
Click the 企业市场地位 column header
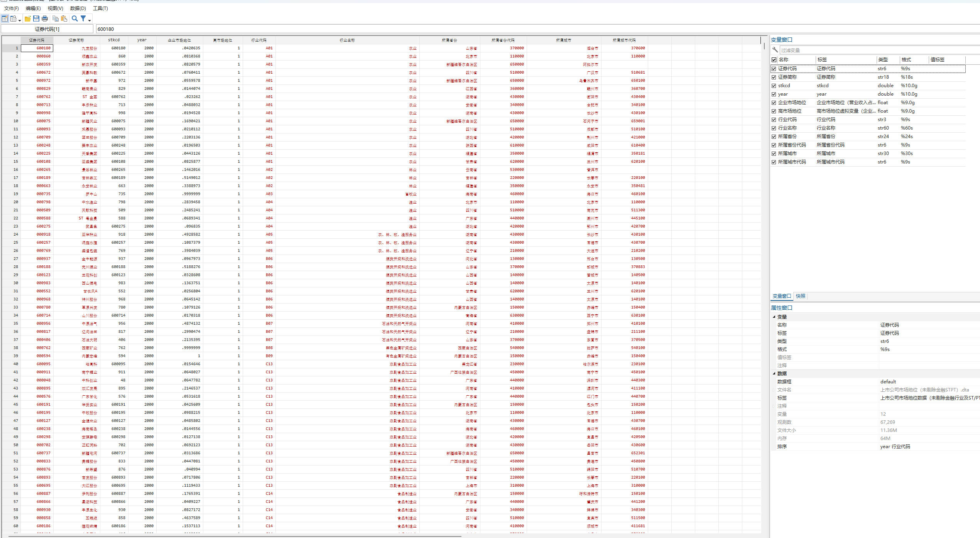pos(179,40)
